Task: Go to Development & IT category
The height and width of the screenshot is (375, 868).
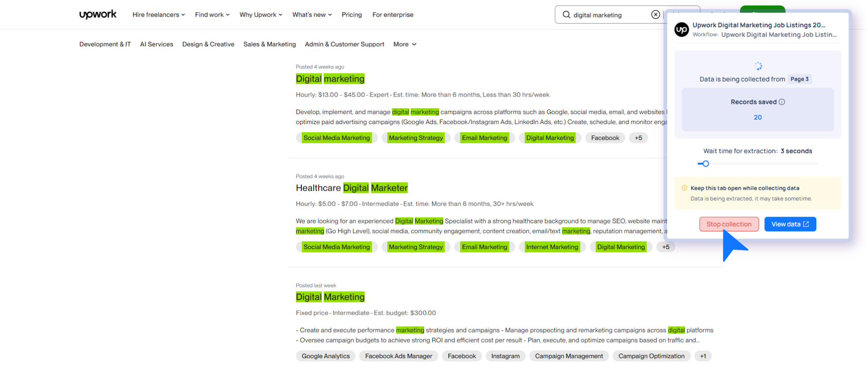Action: coord(105,44)
